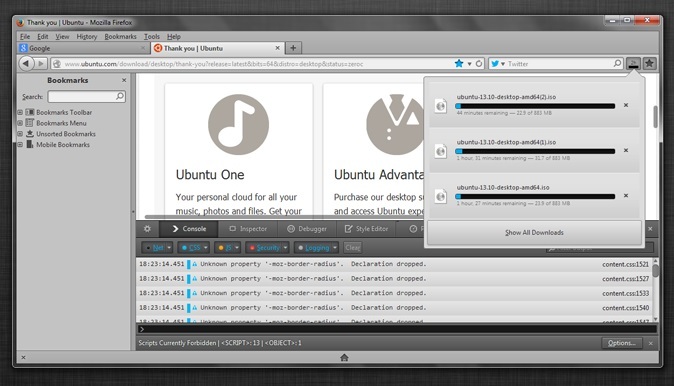Open content.css:1540 source link
The image size is (674, 386).
(625, 308)
